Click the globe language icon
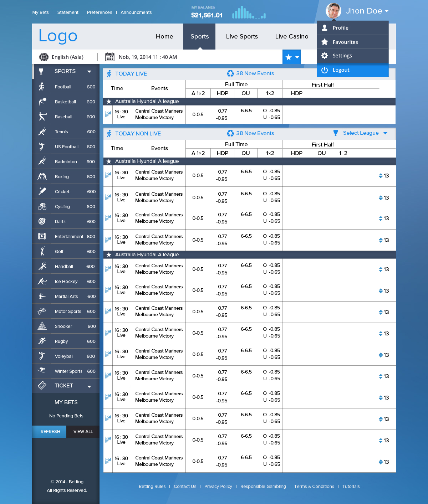 click(44, 57)
